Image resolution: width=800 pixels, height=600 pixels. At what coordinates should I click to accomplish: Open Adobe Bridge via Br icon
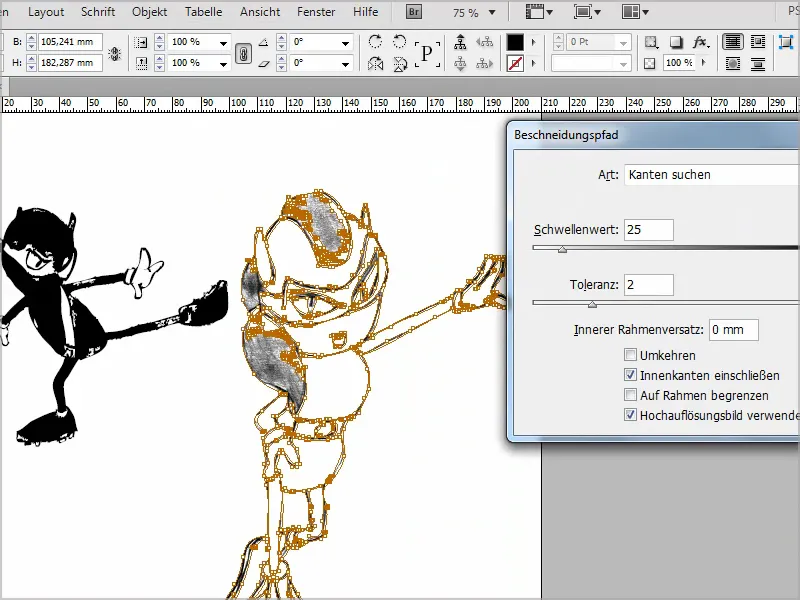tap(414, 12)
